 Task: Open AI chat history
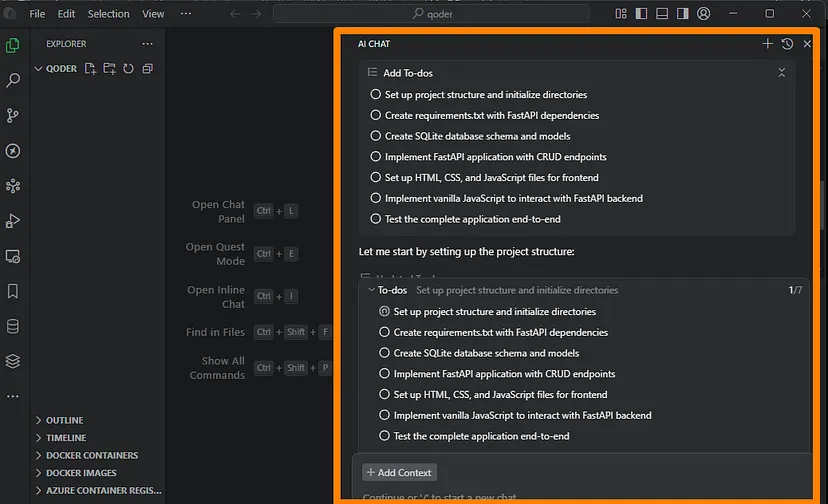[x=787, y=44]
